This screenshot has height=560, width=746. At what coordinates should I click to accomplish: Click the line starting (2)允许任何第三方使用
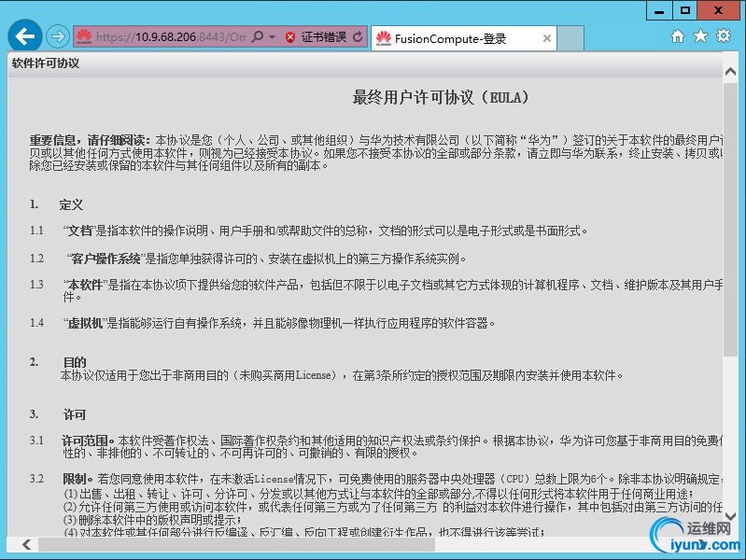click(393, 507)
